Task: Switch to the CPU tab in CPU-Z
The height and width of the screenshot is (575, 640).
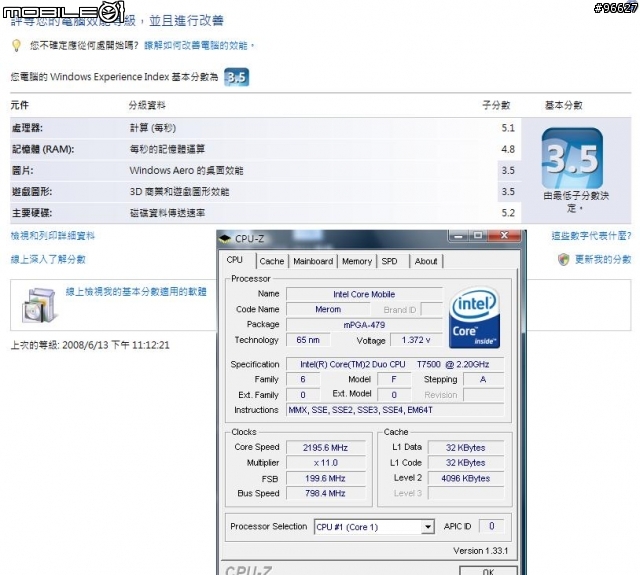Action: tap(235, 260)
